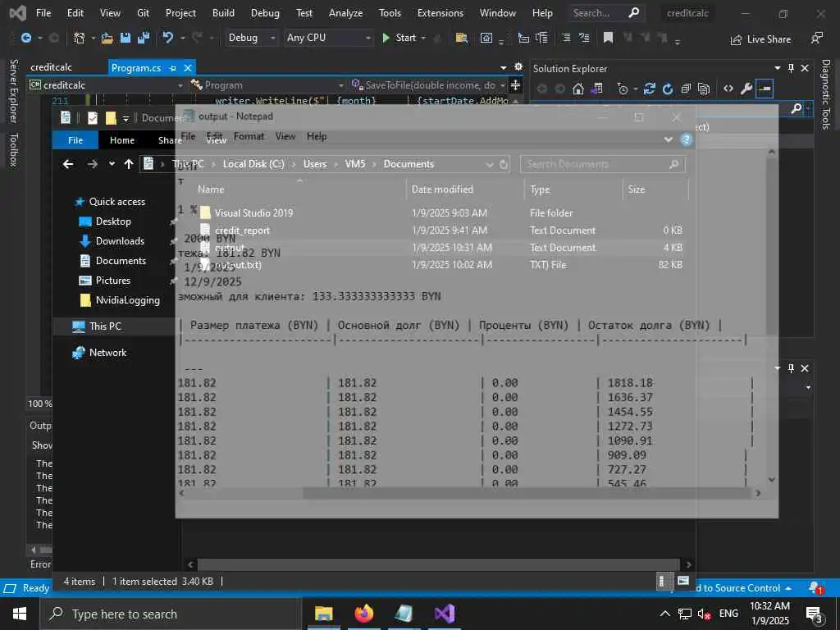The width and height of the screenshot is (840, 630).
Task: Collapse all in Solution Explorer
Action: pyautogui.click(x=686, y=89)
